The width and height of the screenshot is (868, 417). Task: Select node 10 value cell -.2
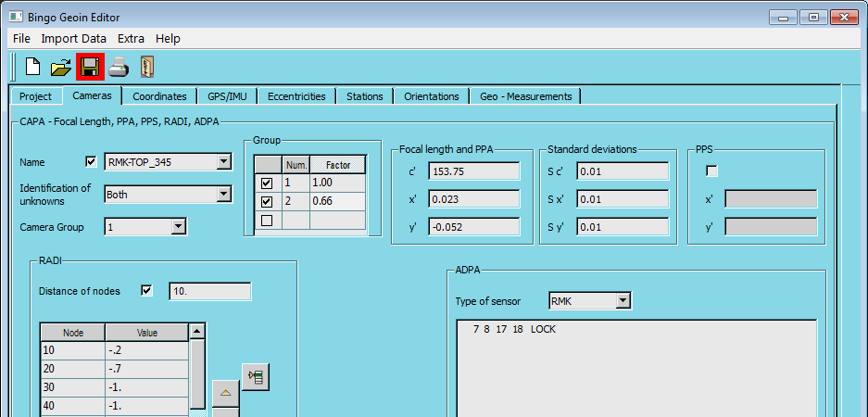[146, 350]
